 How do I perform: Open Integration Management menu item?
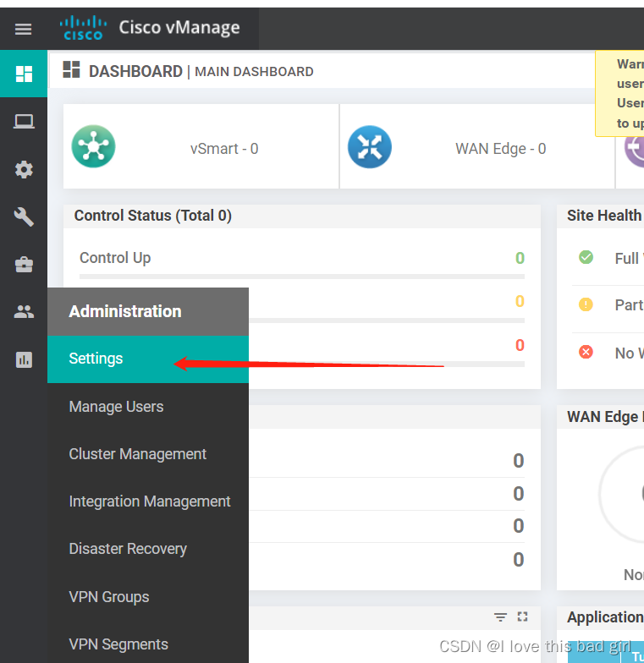click(148, 501)
